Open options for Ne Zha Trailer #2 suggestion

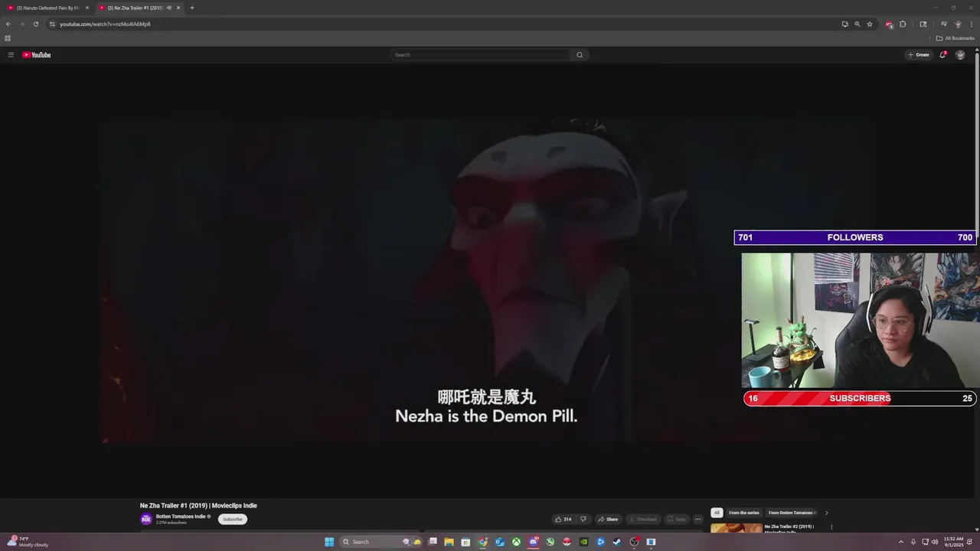(x=831, y=527)
